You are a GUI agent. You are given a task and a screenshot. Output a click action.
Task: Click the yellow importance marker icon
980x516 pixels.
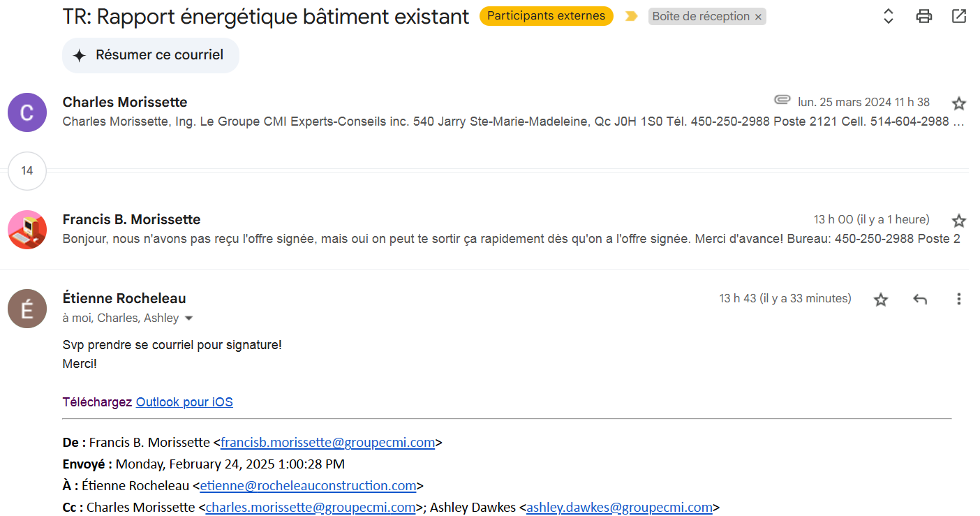click(x=631, y=16)
